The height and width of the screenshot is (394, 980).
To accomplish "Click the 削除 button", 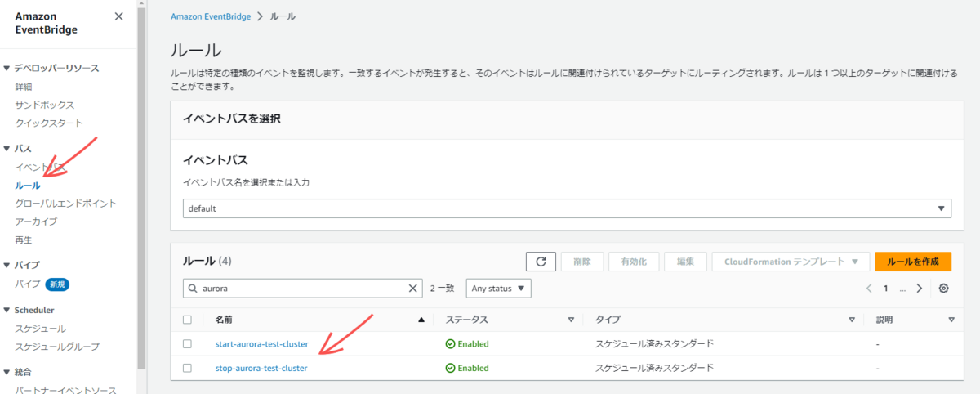I will tap(582, 262).
